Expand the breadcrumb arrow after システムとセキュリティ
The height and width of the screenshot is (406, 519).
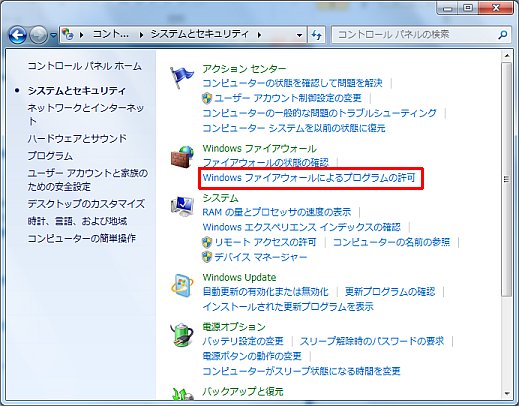tap(259, 35)
